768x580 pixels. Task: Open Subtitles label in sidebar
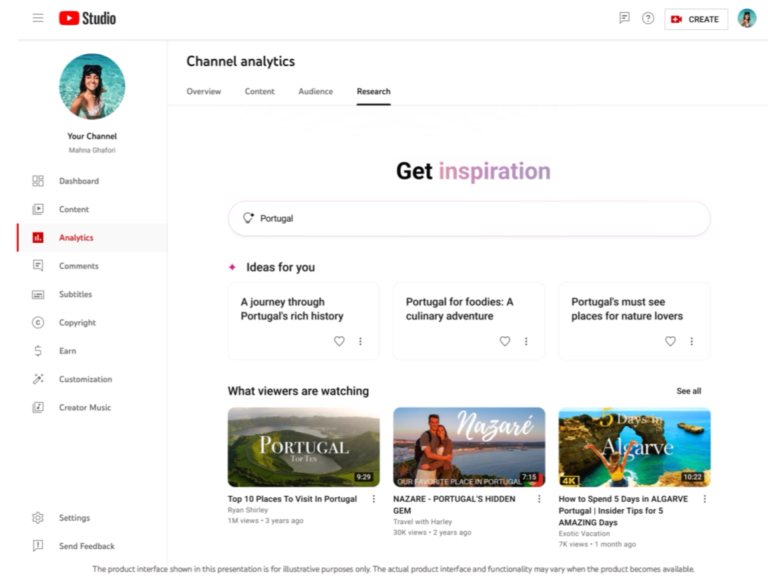pyautogui.click(x=75, y=294)
